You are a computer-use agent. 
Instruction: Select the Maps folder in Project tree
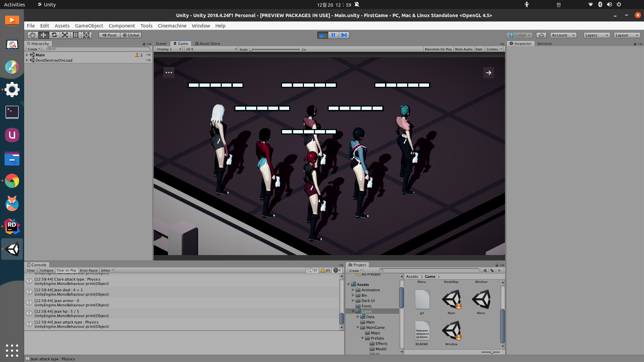click(375, 333)
